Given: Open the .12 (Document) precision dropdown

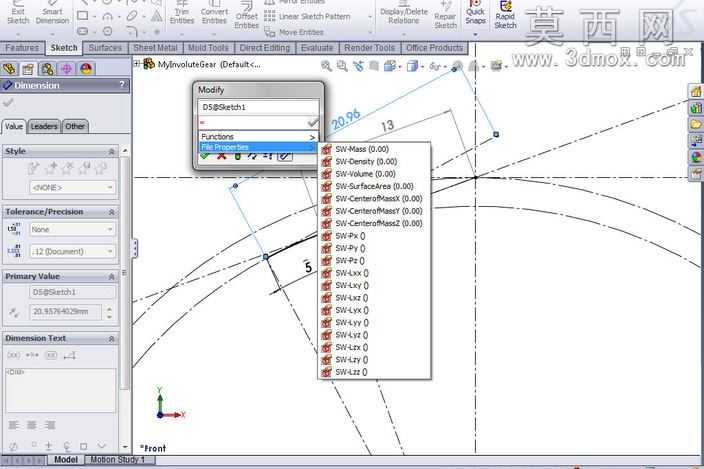Looking at the screenshot, I should click(72, 251).
